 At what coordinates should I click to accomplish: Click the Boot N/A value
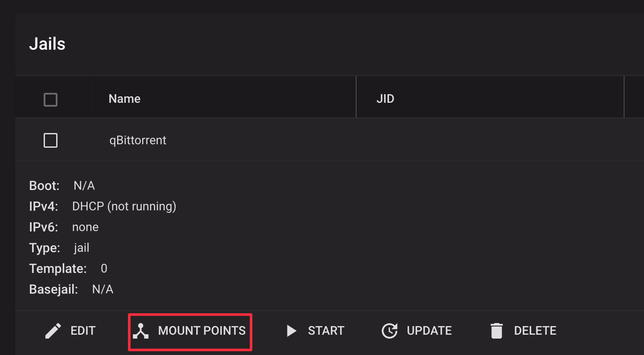tap(84, 186)
